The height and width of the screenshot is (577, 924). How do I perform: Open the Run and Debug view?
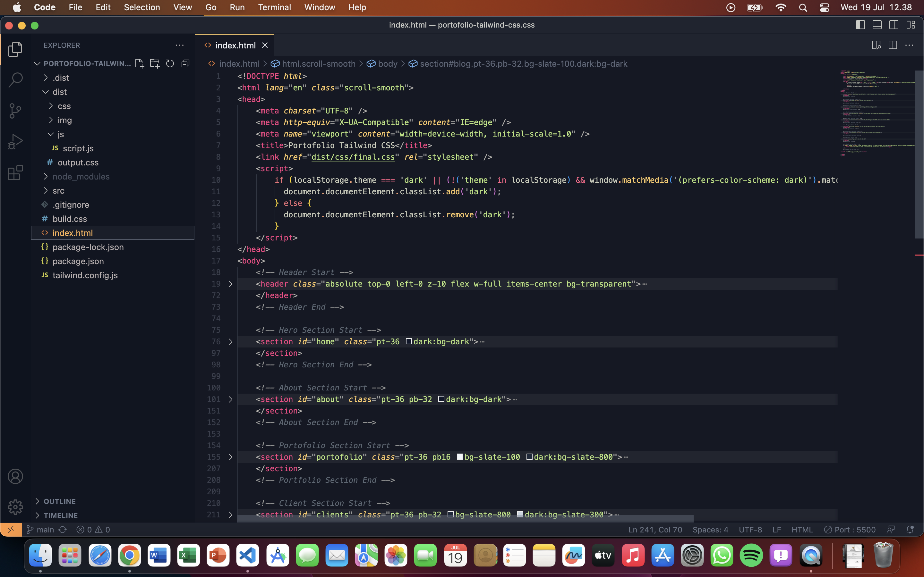click(x=15, y=141)
